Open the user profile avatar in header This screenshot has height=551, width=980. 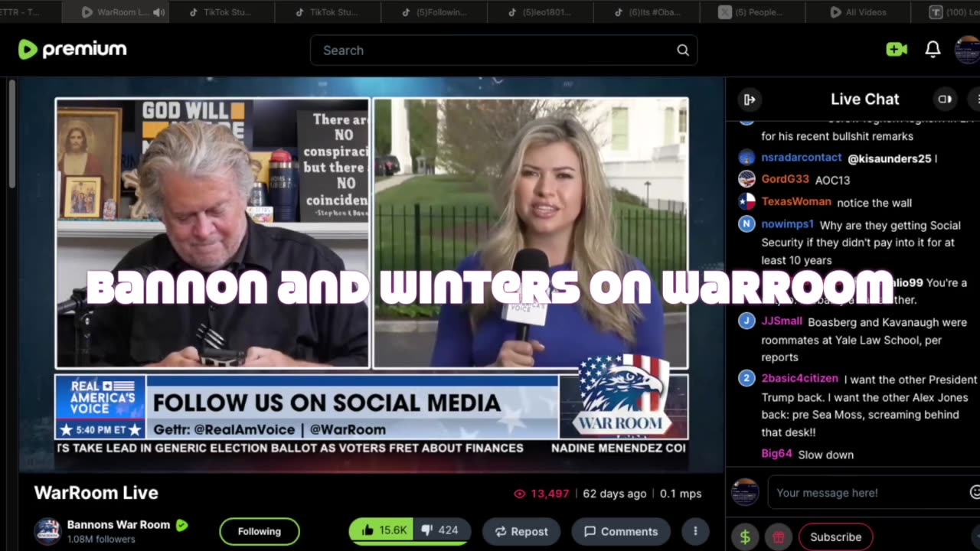(968, 50)
